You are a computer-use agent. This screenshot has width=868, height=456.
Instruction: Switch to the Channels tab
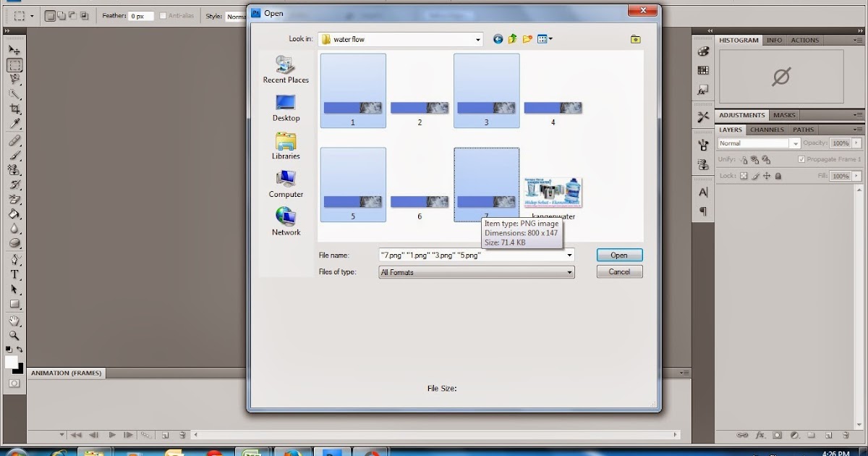tap(767, 130)
